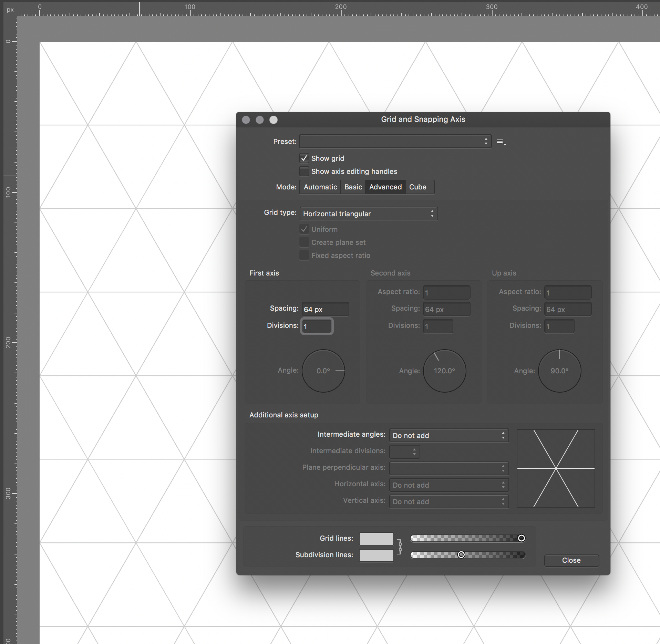Click the px ruler units corner
Screen dimensions: 660x644
[x=10, y=10]
